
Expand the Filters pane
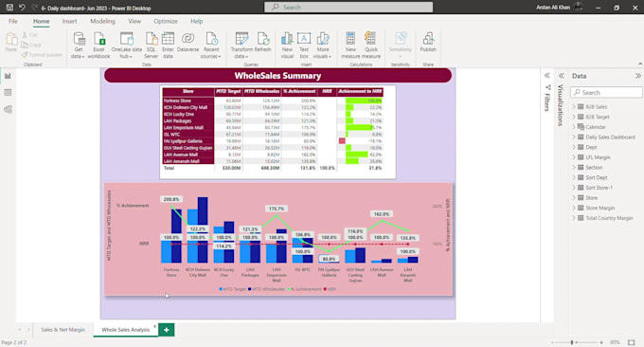point(547,76)
